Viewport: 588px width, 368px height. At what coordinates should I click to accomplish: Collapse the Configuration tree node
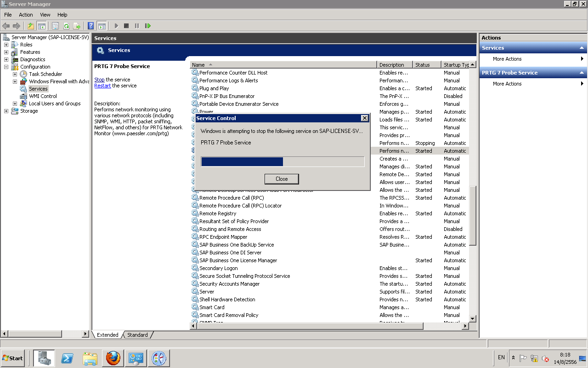(x=6, y=67)
